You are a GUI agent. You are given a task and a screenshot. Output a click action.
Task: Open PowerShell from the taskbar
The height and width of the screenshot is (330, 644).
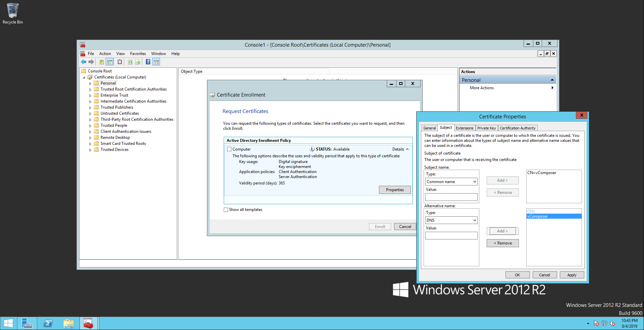pos(48,323)
